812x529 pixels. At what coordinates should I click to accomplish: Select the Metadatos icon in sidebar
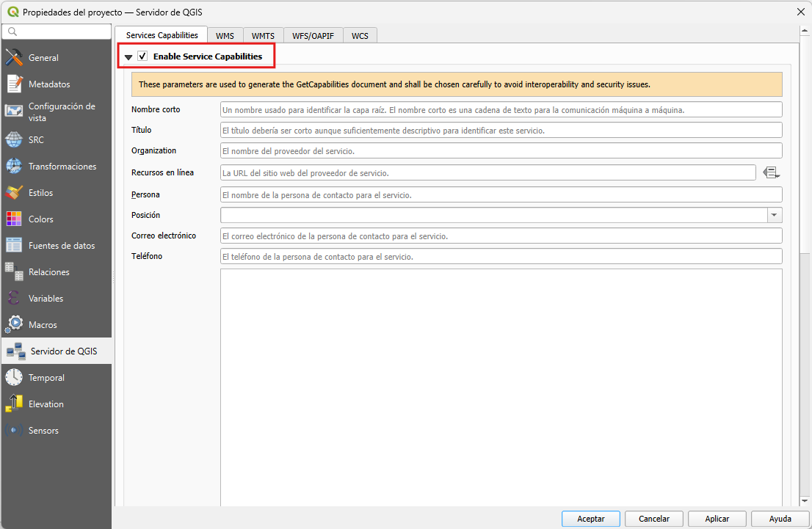click(x=14, y=84)
